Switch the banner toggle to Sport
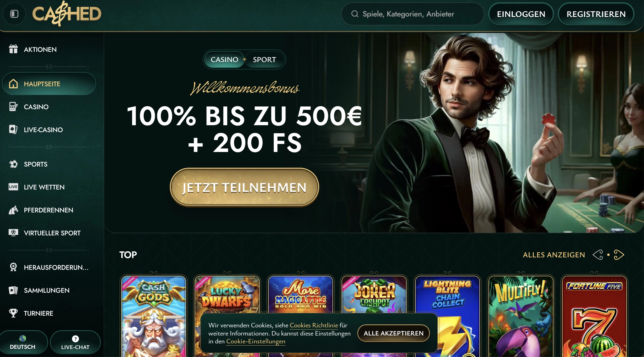644x357 pixels. coord(264,59)
